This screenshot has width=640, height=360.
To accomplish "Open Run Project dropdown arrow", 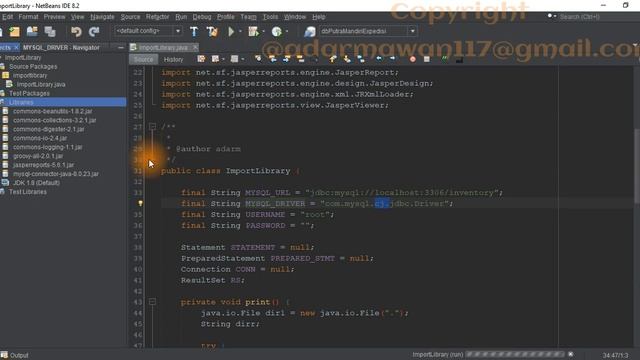I will point(240,31).
